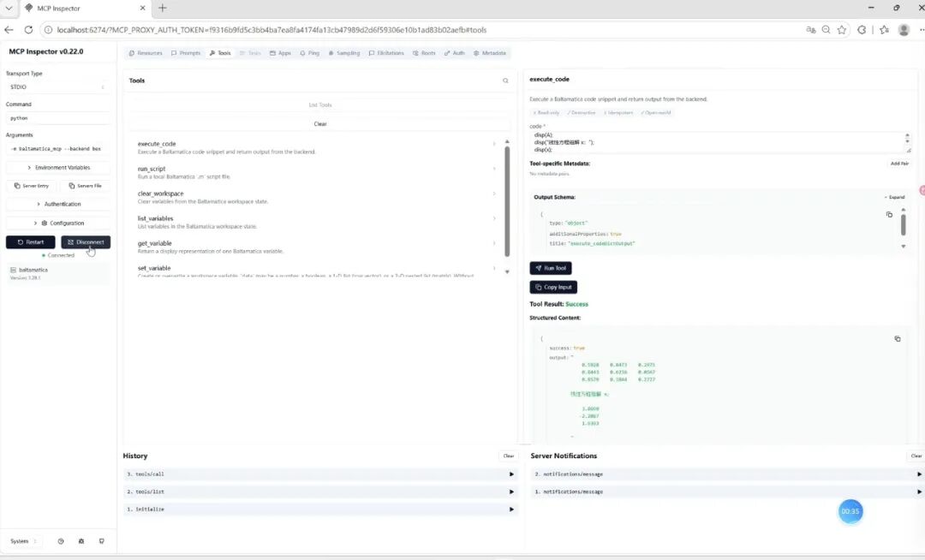The width and height of the screenshot is (925, 560).
Task: Click the search icon in Tools panel
Action: tap(505, 80)
